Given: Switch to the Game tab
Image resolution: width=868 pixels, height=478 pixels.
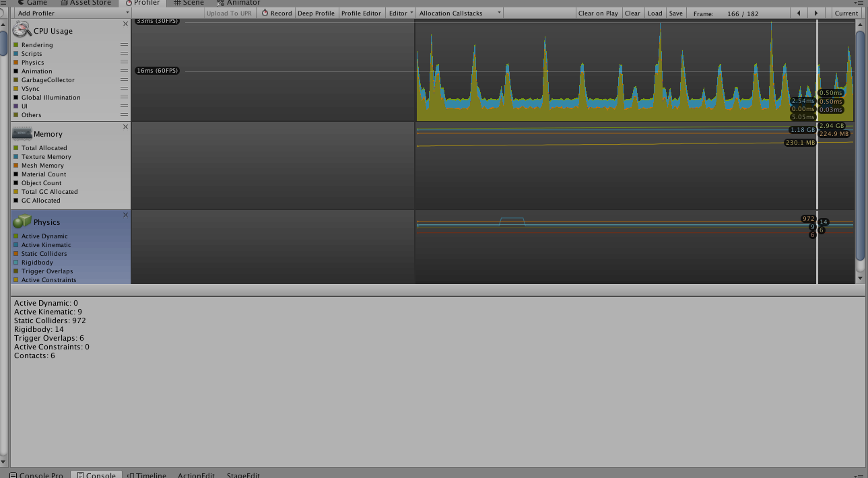Looking at the screenshot, I should point(32,3).
